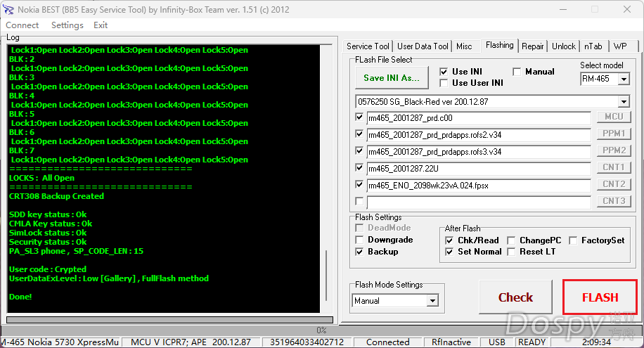
Task: Click the empty CNT3 file field
Action: coord(479,202)
